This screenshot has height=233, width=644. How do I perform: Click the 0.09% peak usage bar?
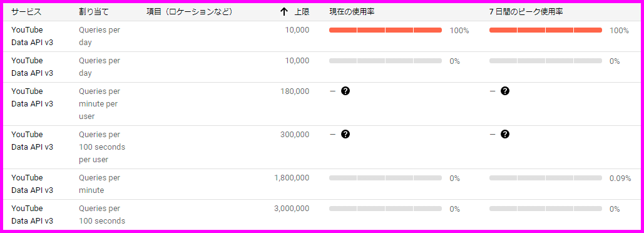(x=546, y=178)
